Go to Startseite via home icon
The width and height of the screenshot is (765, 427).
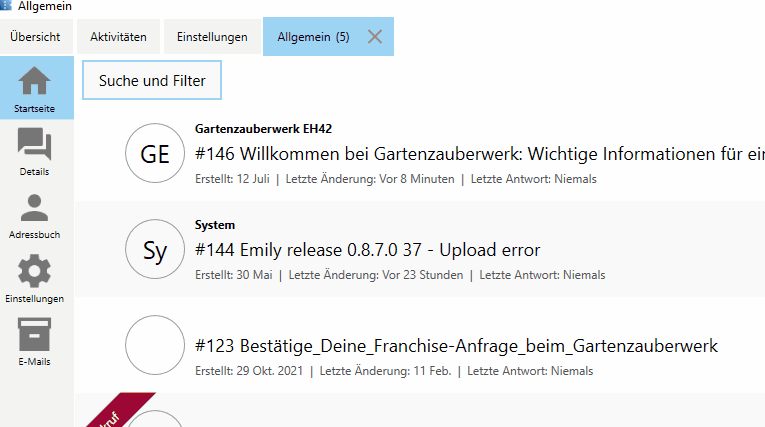(x=35, y=81)
